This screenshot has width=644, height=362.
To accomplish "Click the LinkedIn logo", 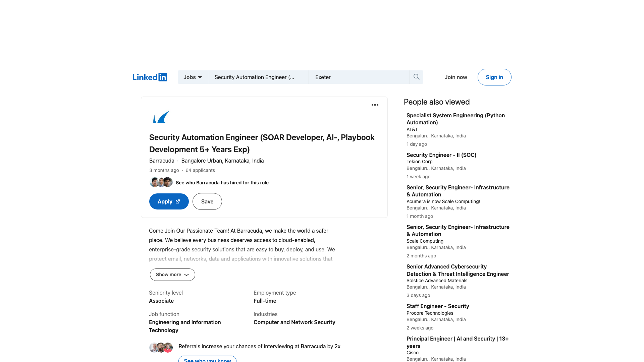I will pyautogui.click(x=150, y=77).
